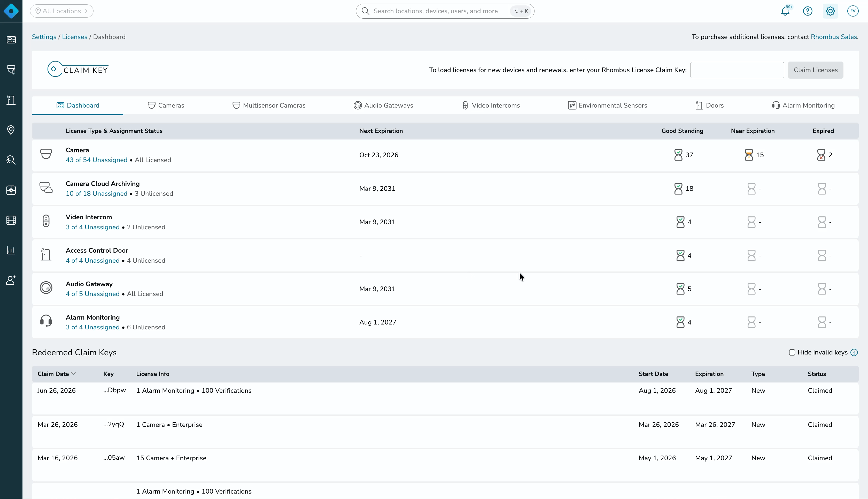Click the Camera near expiration hourglass icon

pos(749,155)
